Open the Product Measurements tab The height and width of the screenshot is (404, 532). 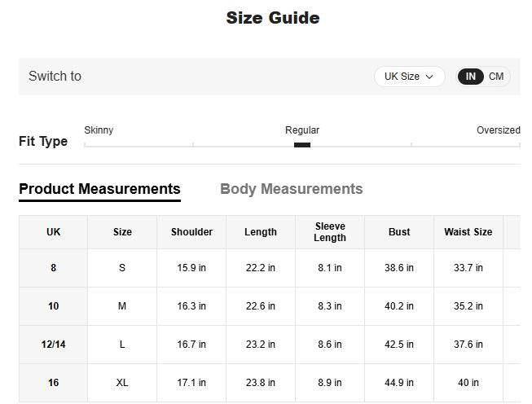[x=99, y=189]
